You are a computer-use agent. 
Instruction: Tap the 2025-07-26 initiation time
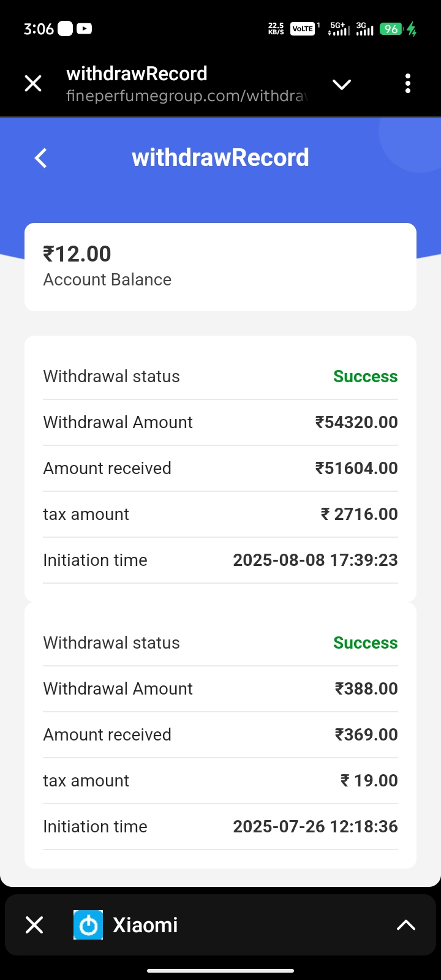click(315, 826)
